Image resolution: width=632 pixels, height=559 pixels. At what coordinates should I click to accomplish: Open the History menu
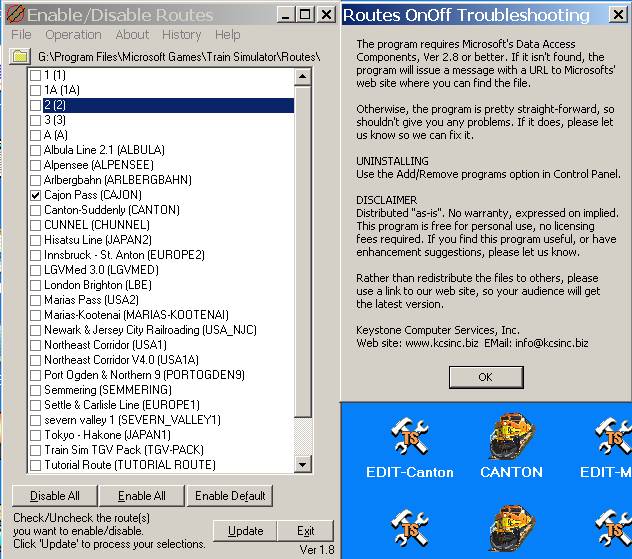pyautogui.click(x=181, y=35)
